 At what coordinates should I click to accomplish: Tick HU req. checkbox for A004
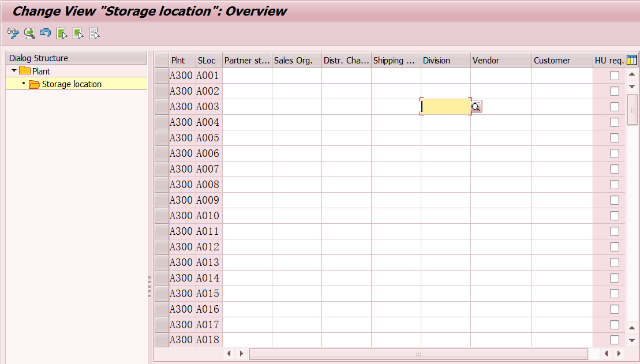614,122
